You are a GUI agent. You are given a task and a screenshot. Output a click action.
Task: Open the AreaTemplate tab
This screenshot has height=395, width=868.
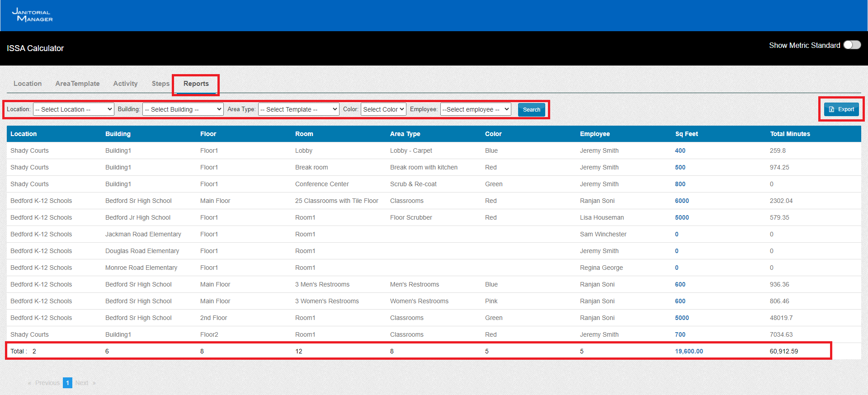[x=77, y=84]
